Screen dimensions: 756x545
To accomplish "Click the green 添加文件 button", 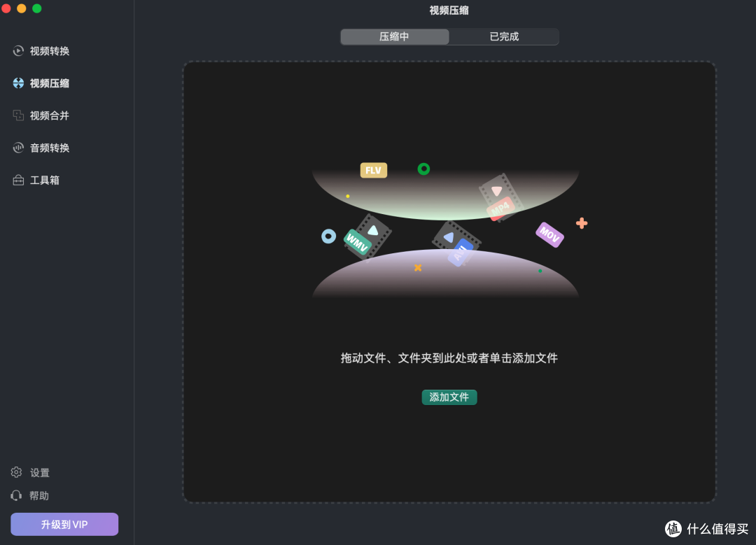I will pos(449,397).
